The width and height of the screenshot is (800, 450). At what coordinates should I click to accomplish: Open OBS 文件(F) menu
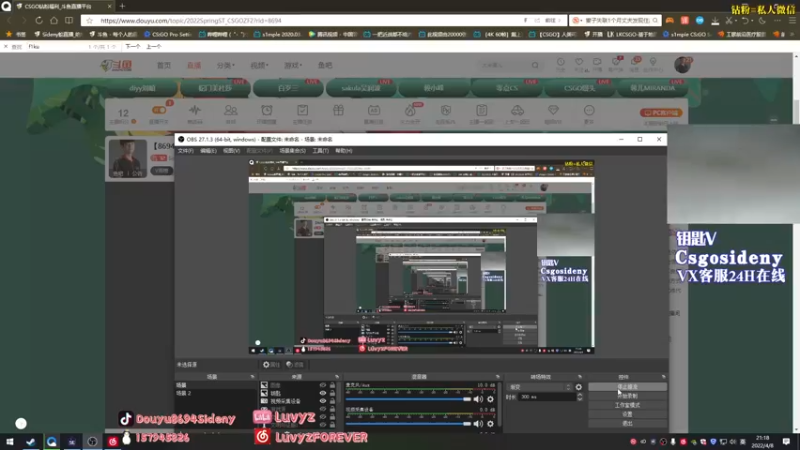(x=185, y=151)
